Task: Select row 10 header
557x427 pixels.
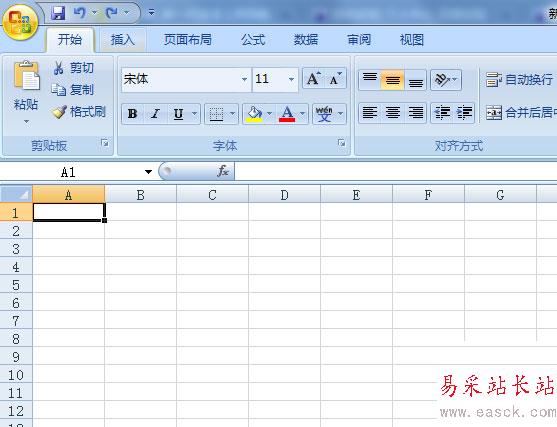Action: tap(16, 375)
